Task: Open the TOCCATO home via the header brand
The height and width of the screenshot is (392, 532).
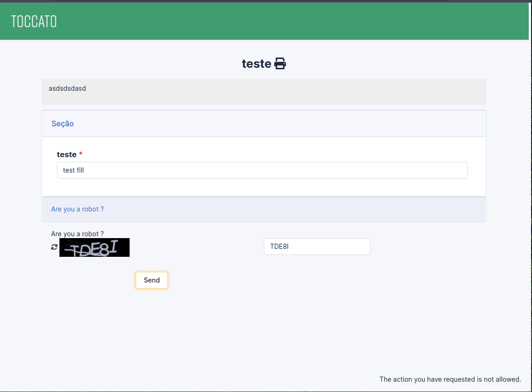Action: click(x=33, y=21)
